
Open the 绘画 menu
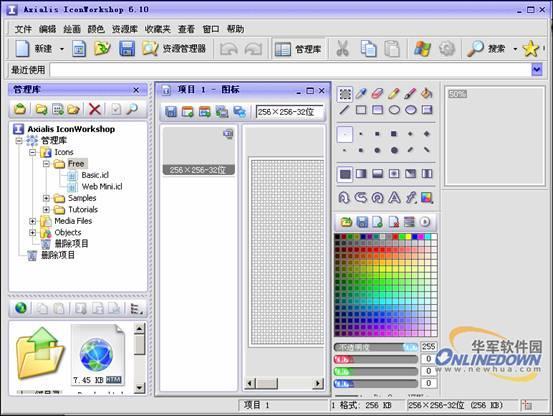click(72, 29)
